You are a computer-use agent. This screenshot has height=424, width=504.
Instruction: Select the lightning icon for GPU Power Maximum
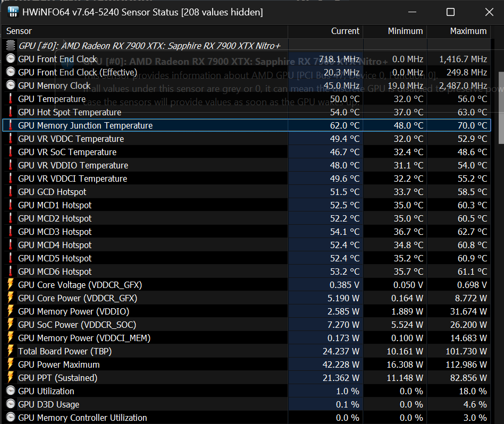[x=11, y=364]
